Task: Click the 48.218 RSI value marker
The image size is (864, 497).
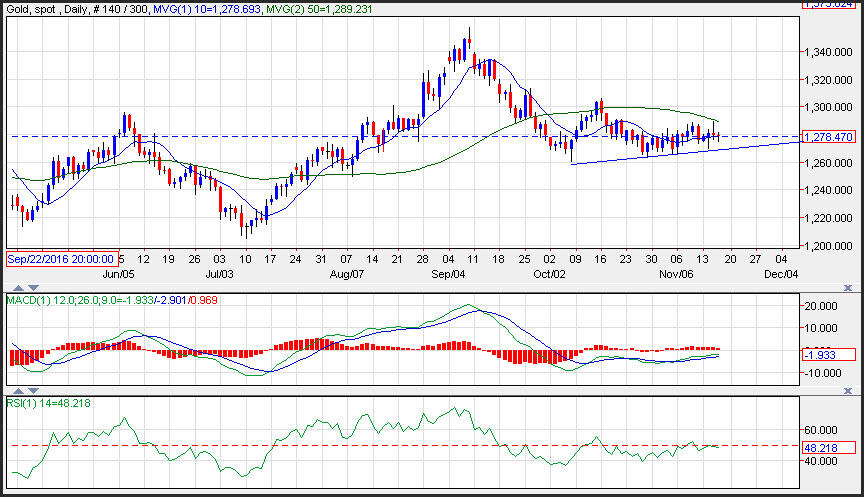Action: pyautogui.click(x=827, y=446)
